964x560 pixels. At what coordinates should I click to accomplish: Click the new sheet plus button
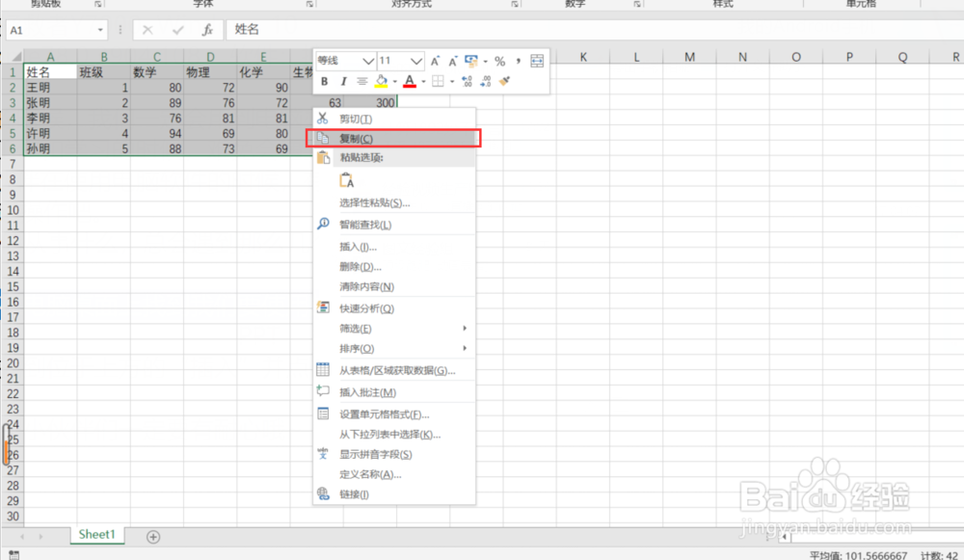pos(152,536)
